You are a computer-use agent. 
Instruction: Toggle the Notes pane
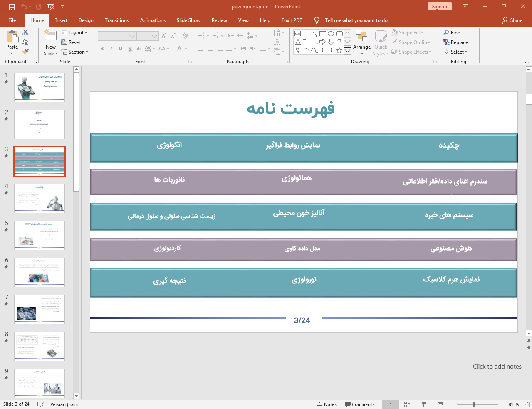(x=327, y=404)
